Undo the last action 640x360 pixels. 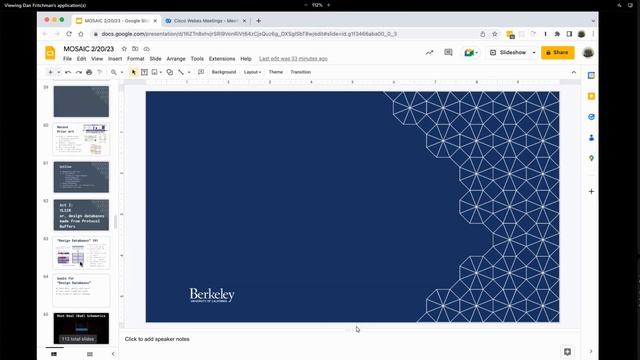[68, 72]
